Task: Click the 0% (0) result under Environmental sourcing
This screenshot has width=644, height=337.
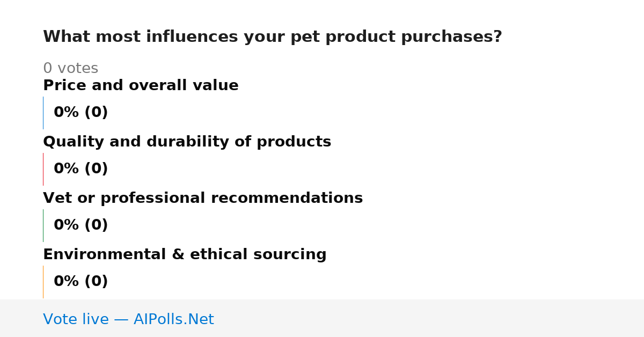Action: point(80,282)
